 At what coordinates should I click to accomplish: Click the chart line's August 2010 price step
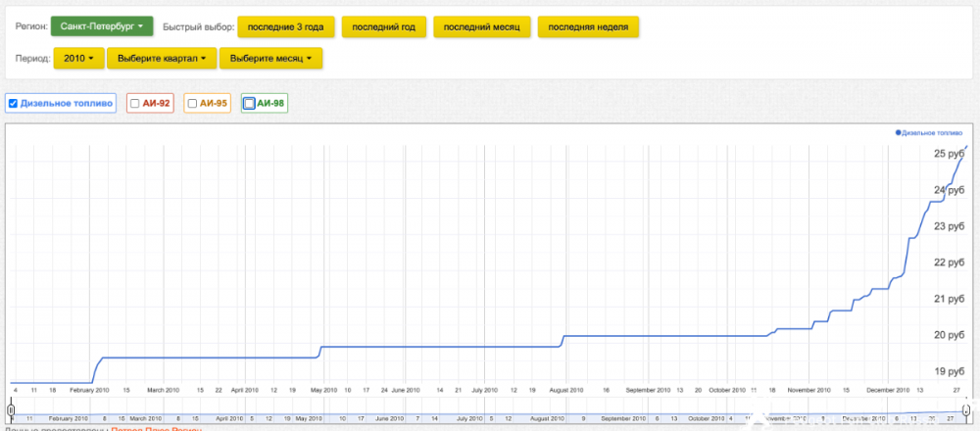point(561,339)
